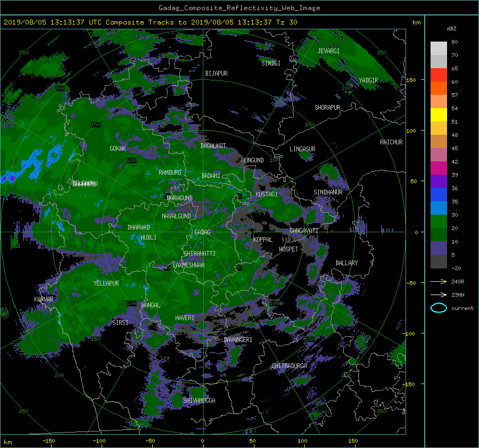Select the bright green 30-20 dBZ swatch
This screenshot has width=479, height=448.
click(439, 222)
